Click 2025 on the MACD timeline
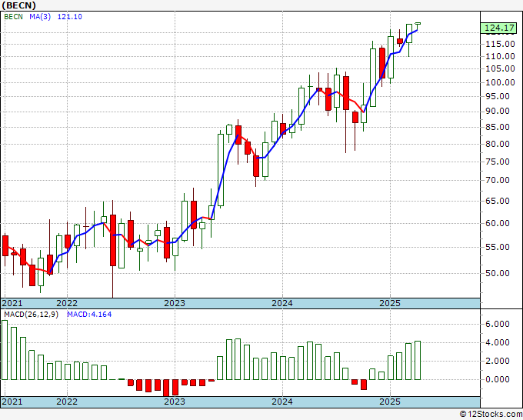 (390, 402)
